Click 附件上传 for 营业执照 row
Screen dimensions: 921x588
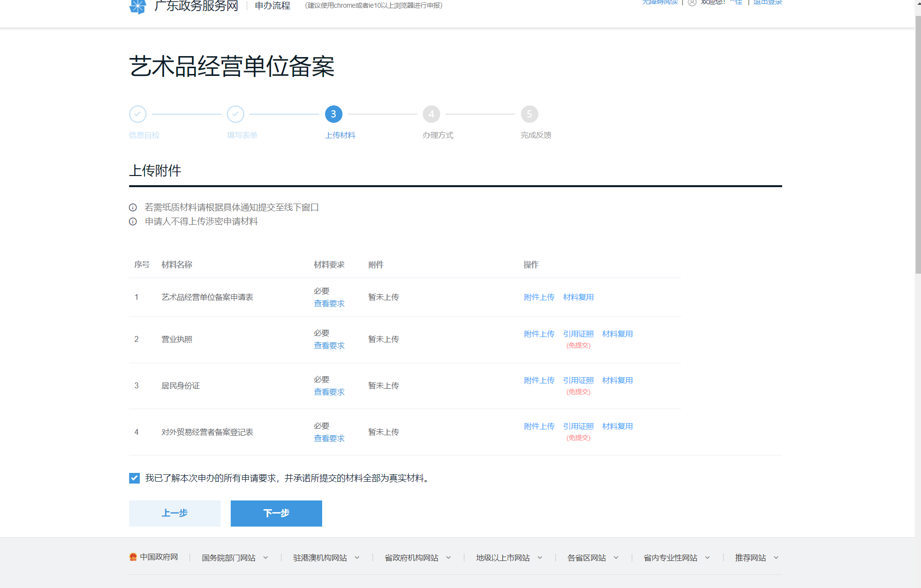click(539, 334)
